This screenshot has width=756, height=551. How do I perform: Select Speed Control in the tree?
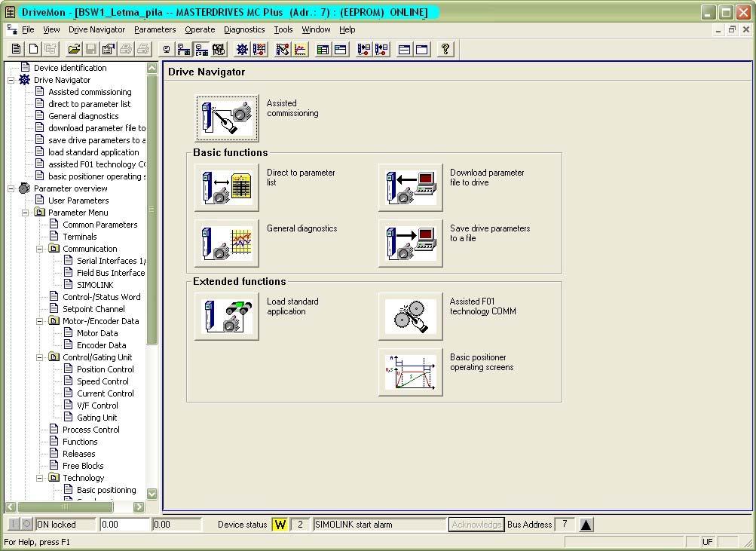pos(103,381)
